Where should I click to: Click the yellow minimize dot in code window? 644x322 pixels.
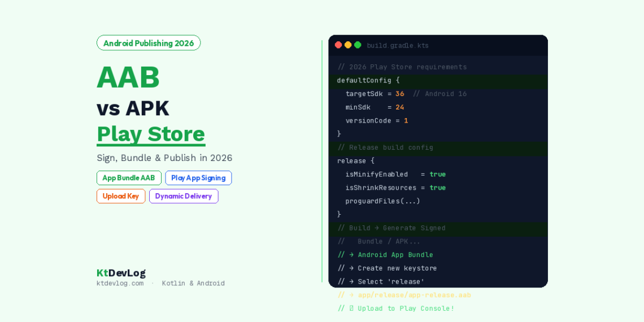tap(348, 45)
